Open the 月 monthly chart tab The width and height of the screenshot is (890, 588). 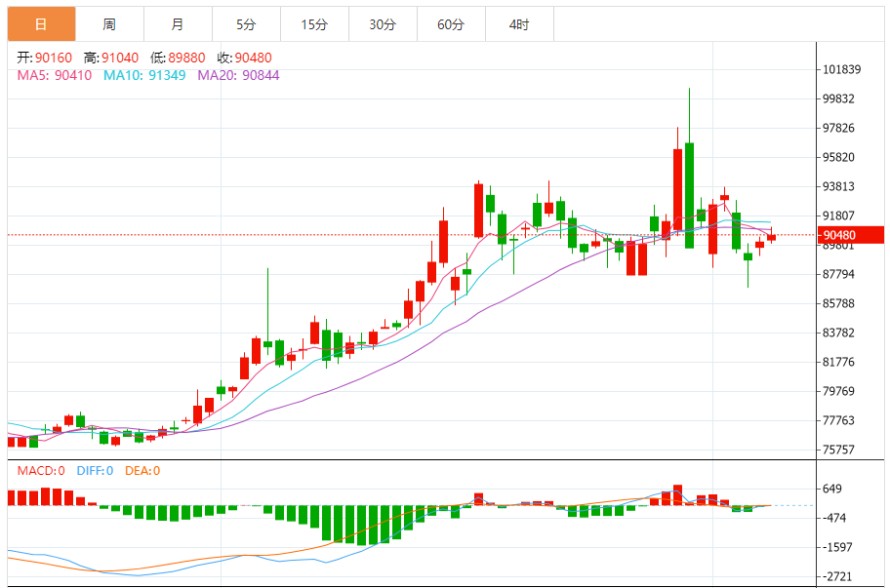pos(177,24)
